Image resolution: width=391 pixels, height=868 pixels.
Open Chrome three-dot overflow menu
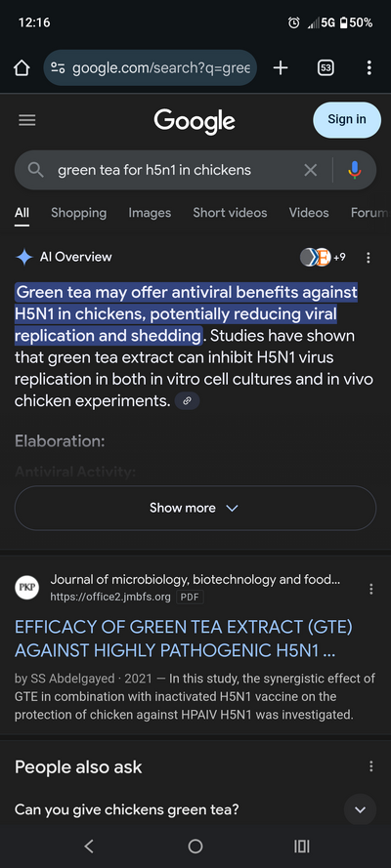point(369,68)
